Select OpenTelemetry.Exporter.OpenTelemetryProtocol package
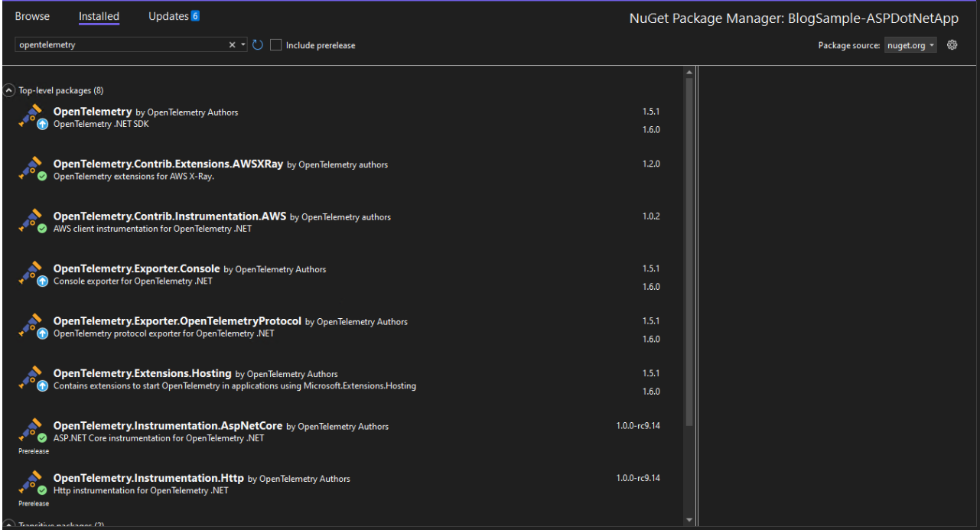This screenshot has width=980, height=530. [177, 321]
